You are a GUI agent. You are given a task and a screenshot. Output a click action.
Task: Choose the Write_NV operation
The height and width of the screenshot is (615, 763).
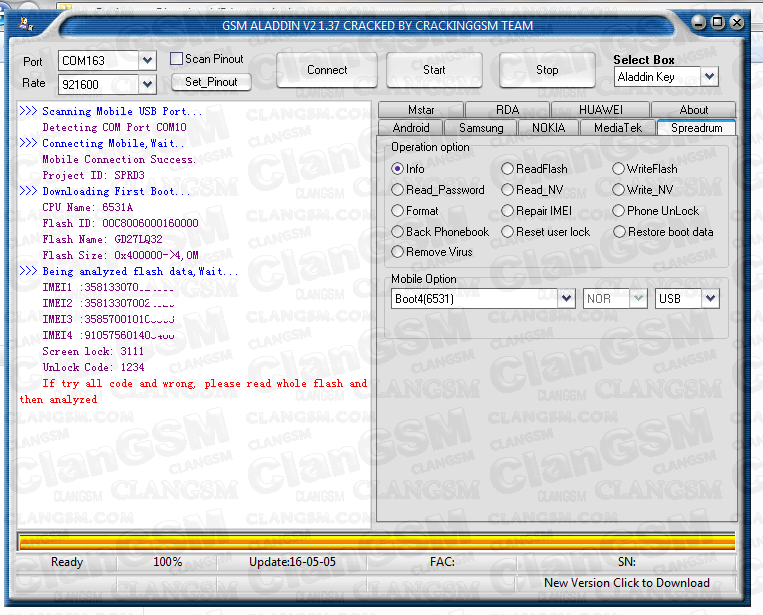[x=618, y=190]
